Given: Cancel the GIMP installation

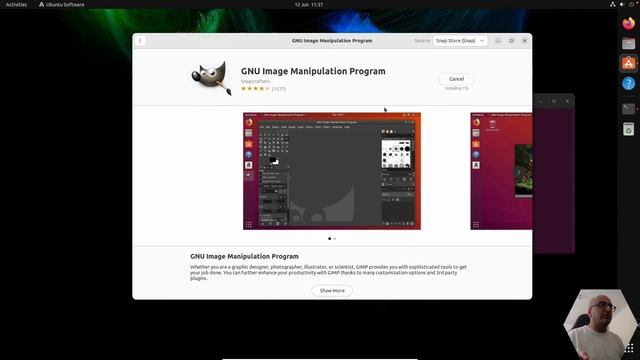Looking at the screenshot, I should point(456,79).
